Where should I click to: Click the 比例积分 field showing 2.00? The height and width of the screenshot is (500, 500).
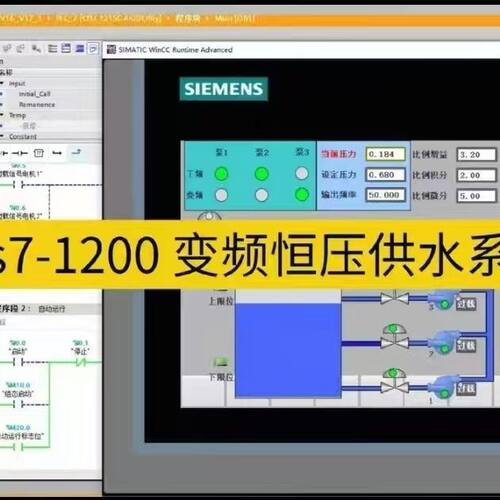pos(476,175)
